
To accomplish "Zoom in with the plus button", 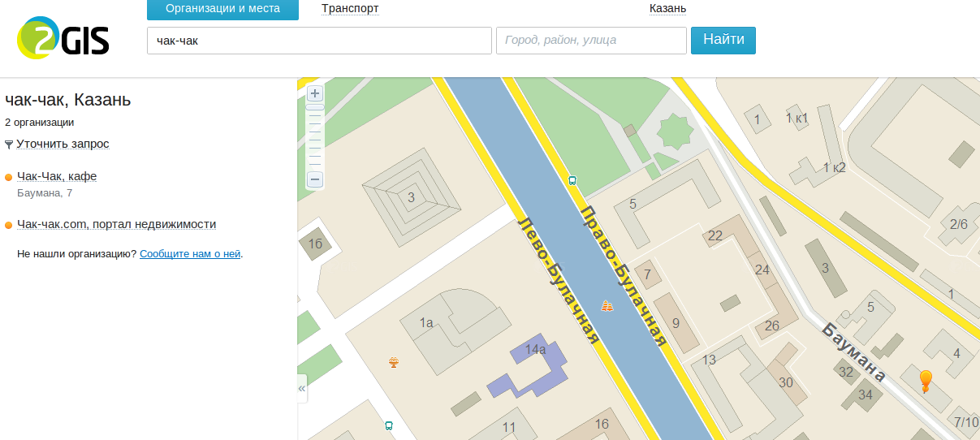I will tap(315, 93).
